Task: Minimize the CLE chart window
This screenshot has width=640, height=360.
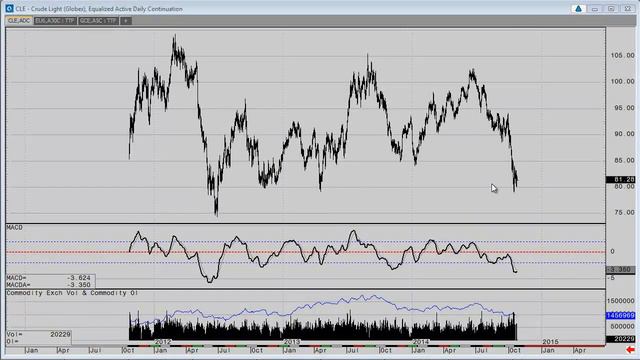Action: click(595, 9)
